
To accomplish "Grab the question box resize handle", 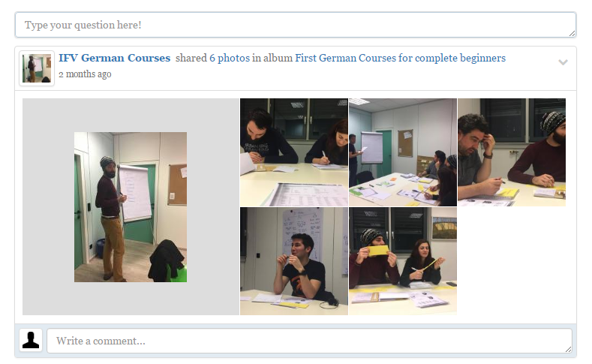I will [572, 34].
